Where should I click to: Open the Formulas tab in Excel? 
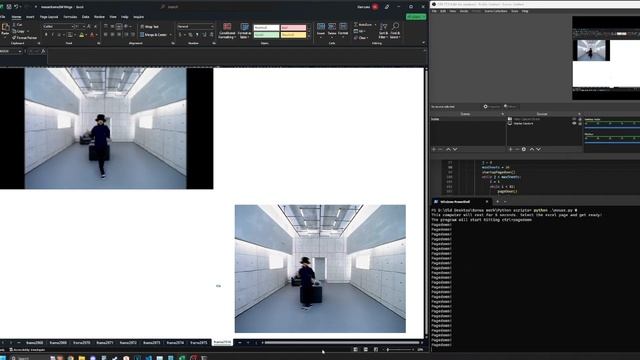pos(70,17)
